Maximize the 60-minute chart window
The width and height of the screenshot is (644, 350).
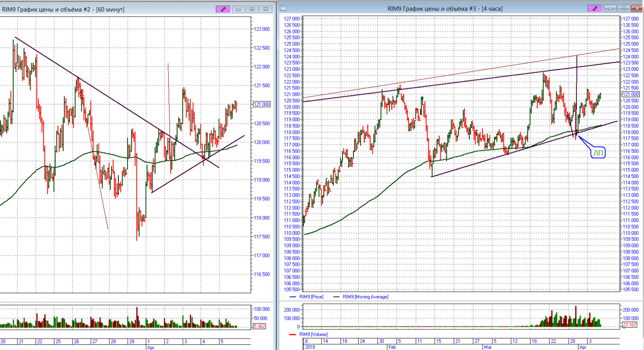(x=252, y=9)
